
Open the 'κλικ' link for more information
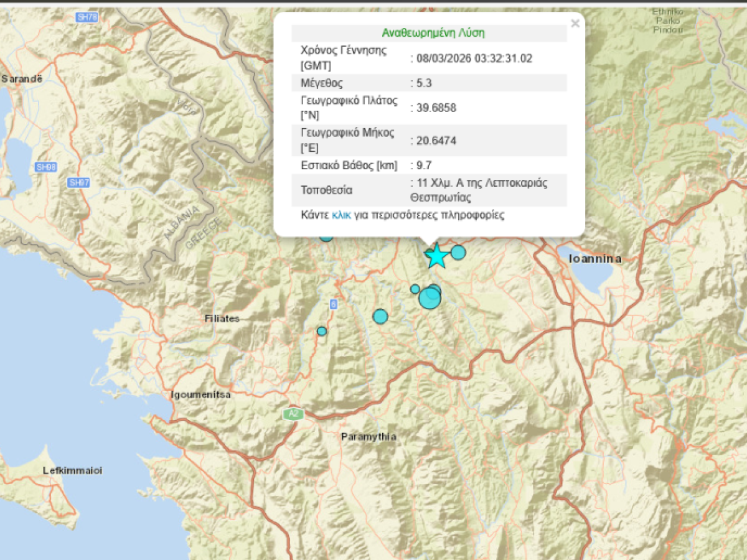(x=341, y=215)
